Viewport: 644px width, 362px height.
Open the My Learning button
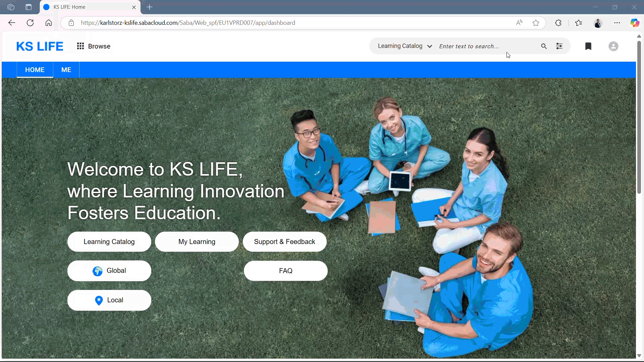click(197, 242)
